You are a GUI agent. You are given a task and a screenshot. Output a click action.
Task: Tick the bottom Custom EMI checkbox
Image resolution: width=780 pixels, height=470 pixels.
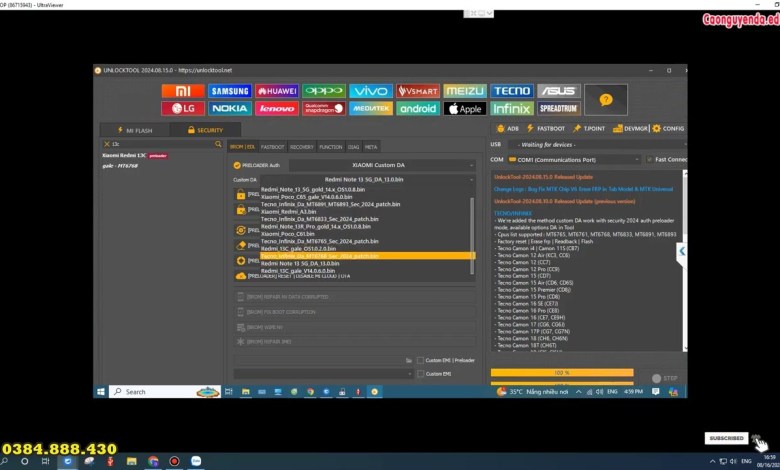(420, 374)
